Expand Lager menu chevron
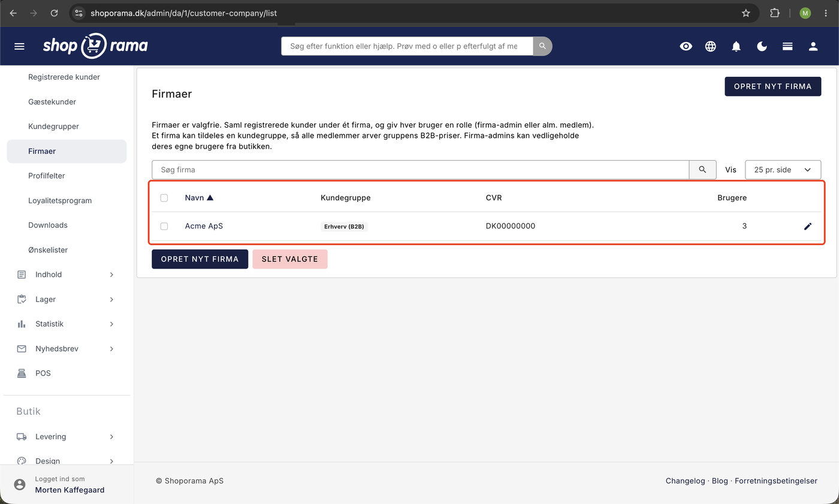Screen dimensions: 839x504 point(111,299)
